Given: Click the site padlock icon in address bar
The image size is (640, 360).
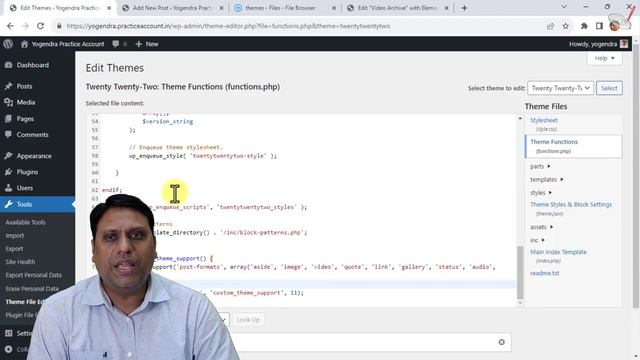Looking at the screenshot, I should pos(59,26).
